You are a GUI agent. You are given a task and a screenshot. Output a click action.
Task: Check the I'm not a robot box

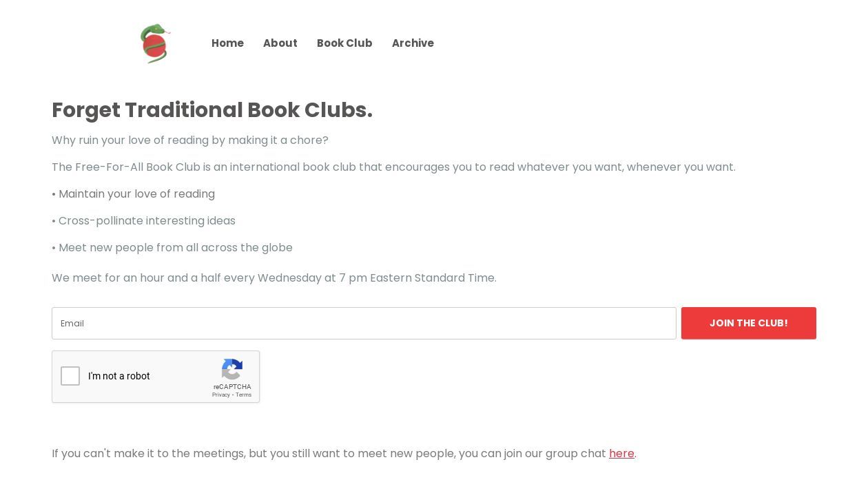(70, 376)
